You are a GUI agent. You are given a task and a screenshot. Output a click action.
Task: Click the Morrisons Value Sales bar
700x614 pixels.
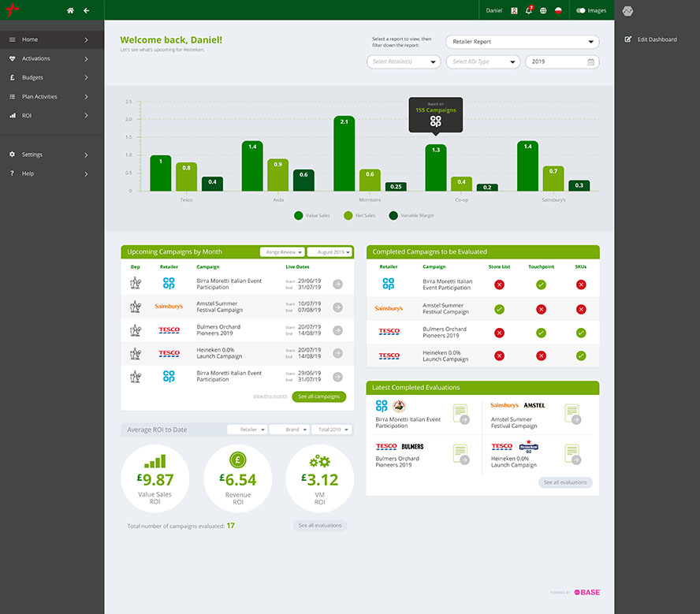[x=344, y=154]
